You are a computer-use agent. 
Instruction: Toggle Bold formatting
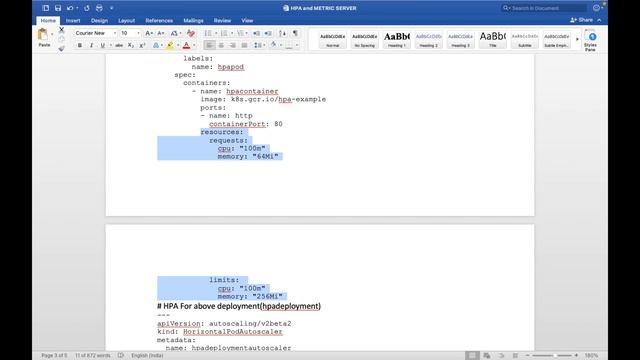point(80,45)
